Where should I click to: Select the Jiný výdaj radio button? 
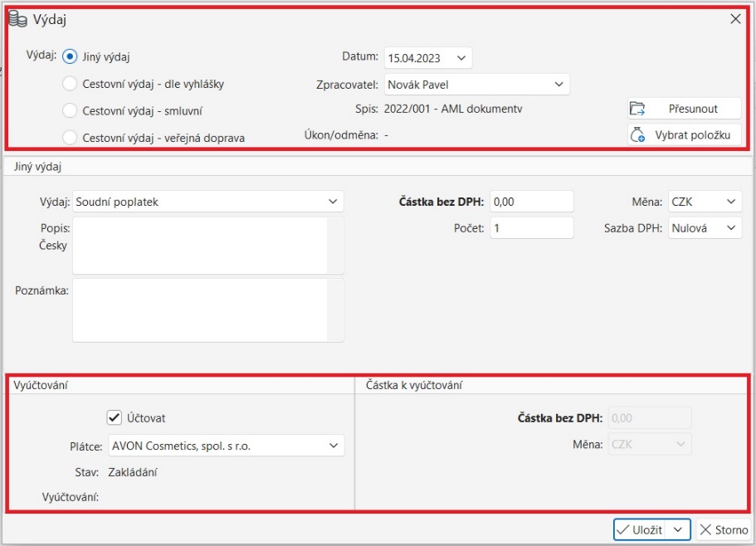pos(71,57)
